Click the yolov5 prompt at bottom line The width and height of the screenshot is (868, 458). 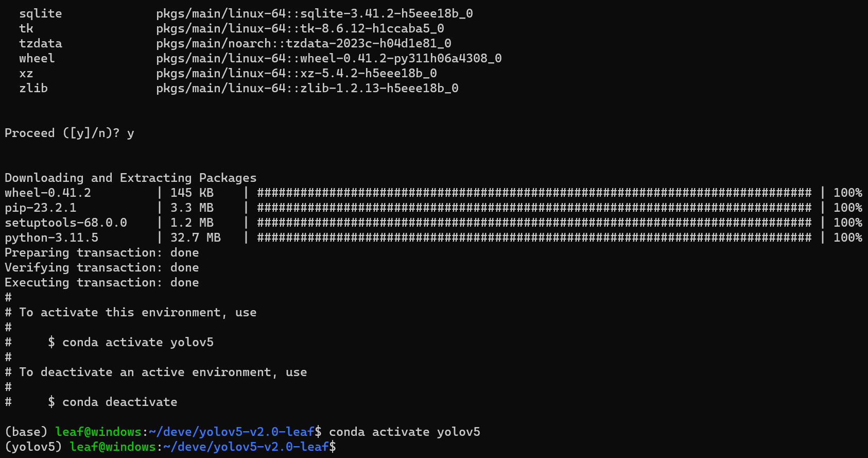[x=170, y=447]
